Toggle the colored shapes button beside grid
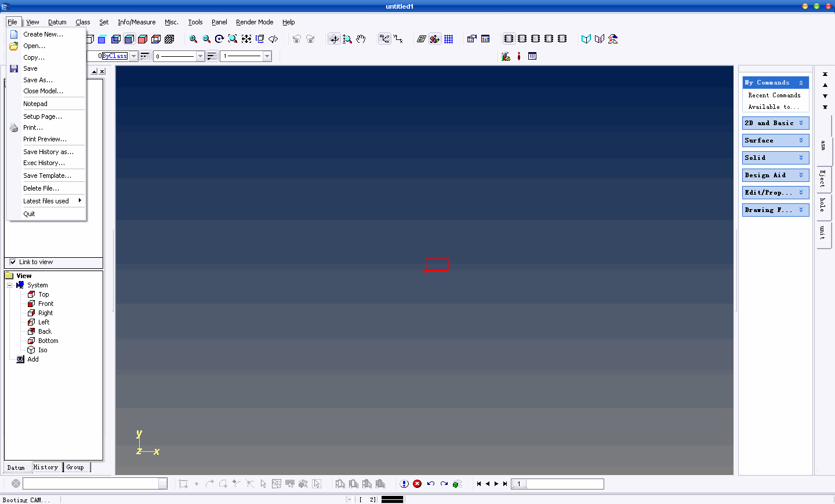The image size is (835, 504). [x=435, y=39]
